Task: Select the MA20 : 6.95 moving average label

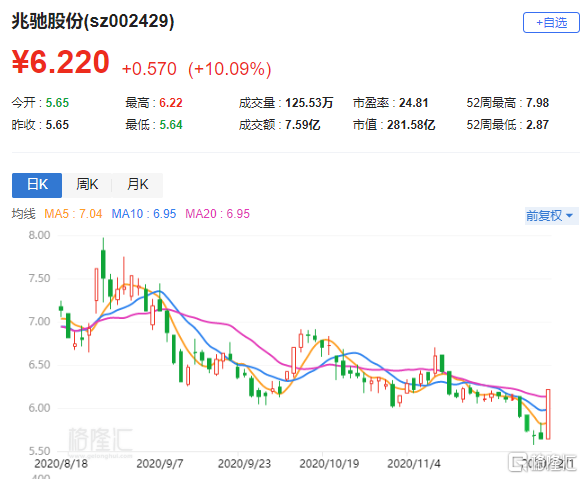Action: pos(218,214)
